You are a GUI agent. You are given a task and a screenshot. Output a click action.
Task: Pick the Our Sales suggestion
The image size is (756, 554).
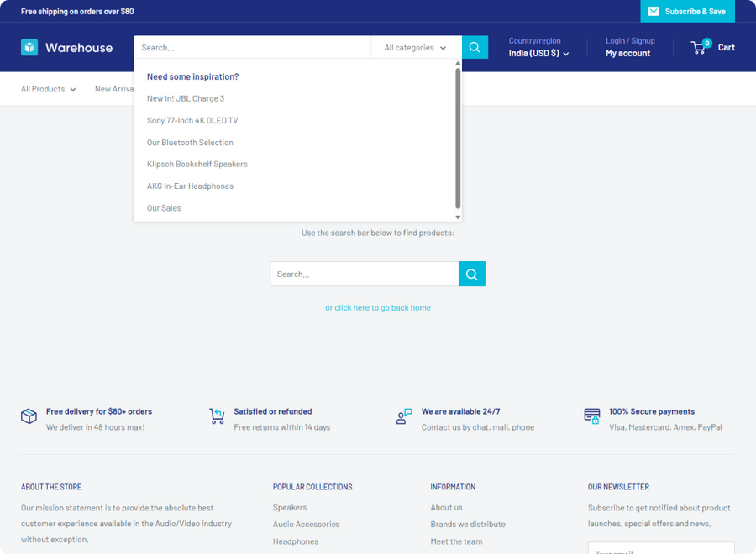[x=164, y=208]
